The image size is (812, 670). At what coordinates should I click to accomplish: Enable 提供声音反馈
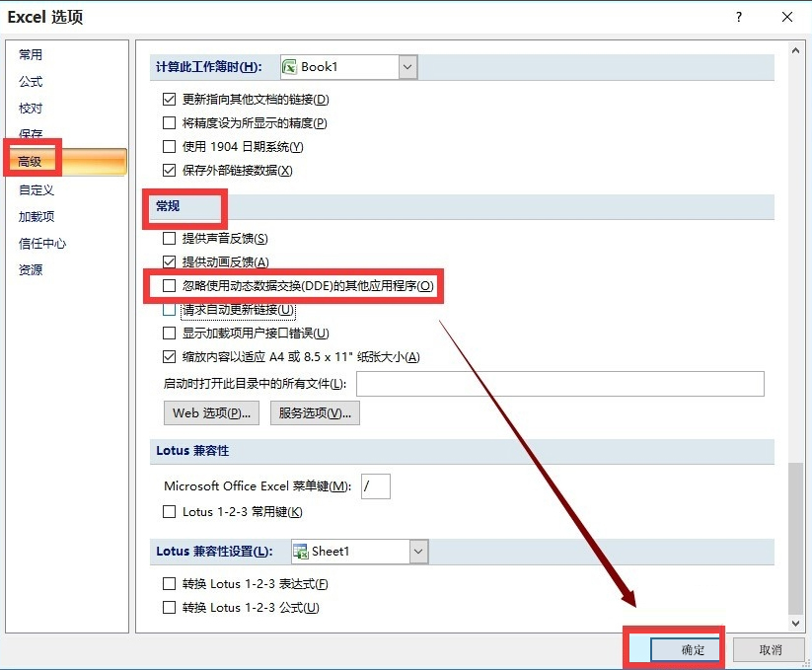[169, 238]
